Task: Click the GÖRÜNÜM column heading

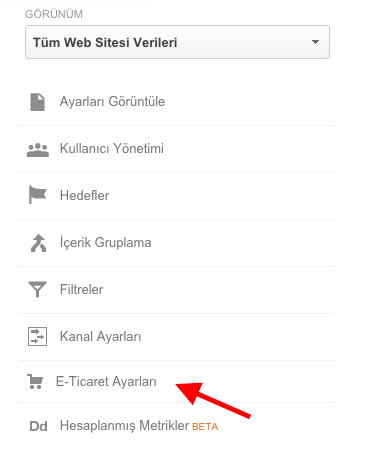Action: tap(54, 14)
